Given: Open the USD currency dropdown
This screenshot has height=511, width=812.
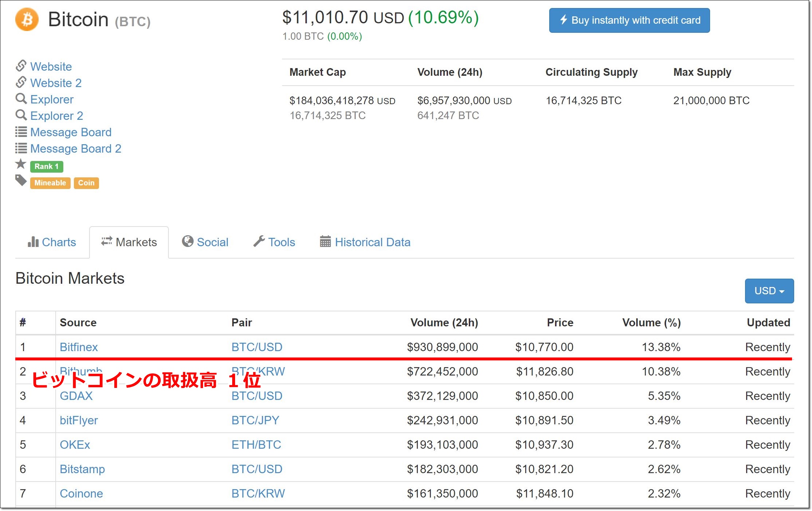Looking at the screenshot, I should pos(769,291).
